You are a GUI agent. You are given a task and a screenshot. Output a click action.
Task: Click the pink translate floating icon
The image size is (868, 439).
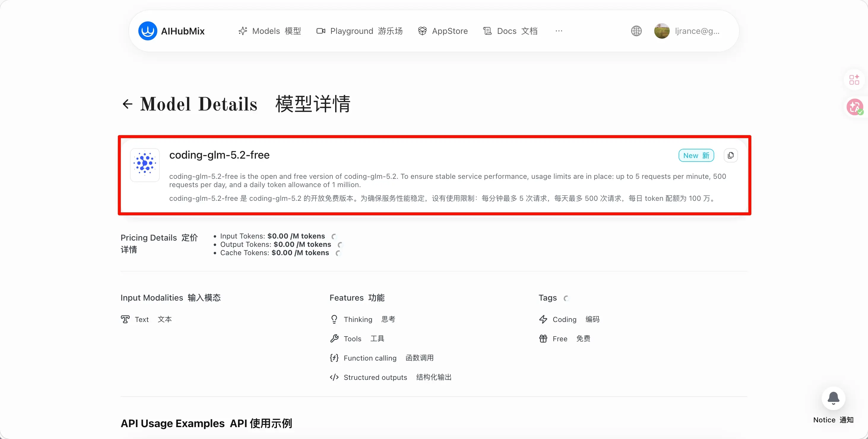[x=855, y=107]
